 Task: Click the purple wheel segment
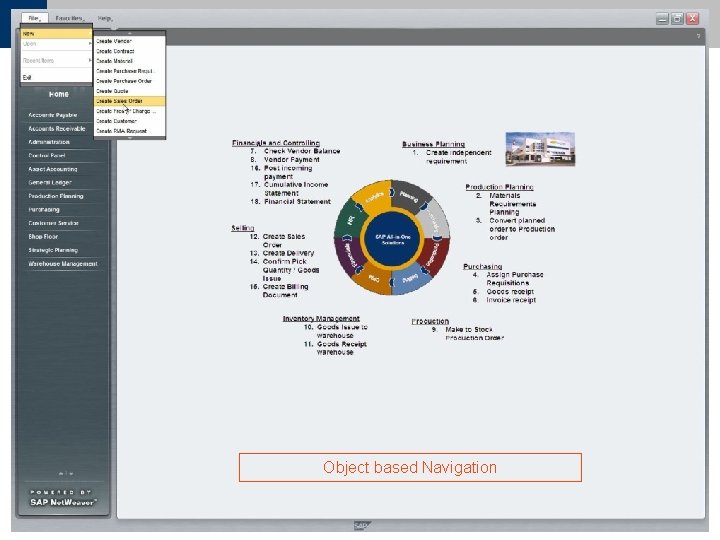coord(349,256)
